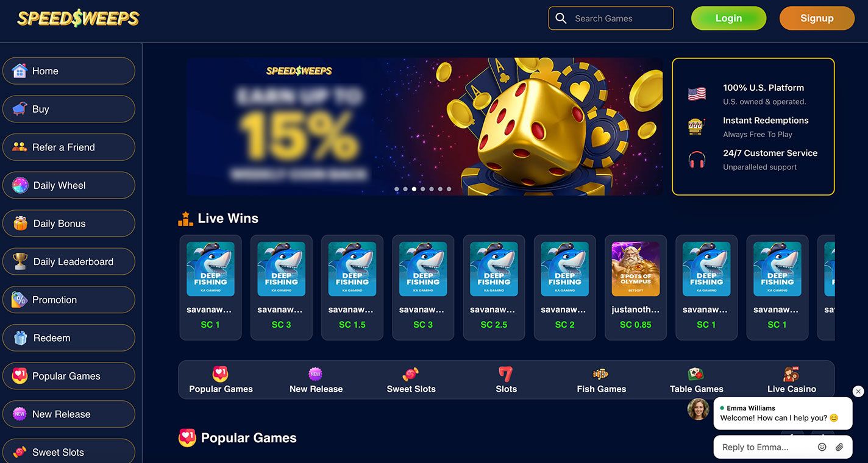Image resolution: width=868 pixels, height=463 pixels.
Task: Open the Daily Leaderboard trophy icon
Action: (x=20, y=261)
